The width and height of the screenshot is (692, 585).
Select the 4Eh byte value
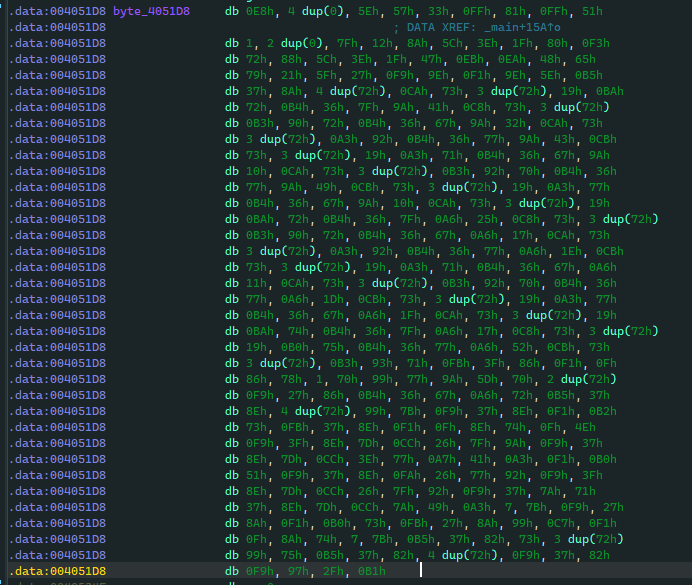(x=585, y=427)
